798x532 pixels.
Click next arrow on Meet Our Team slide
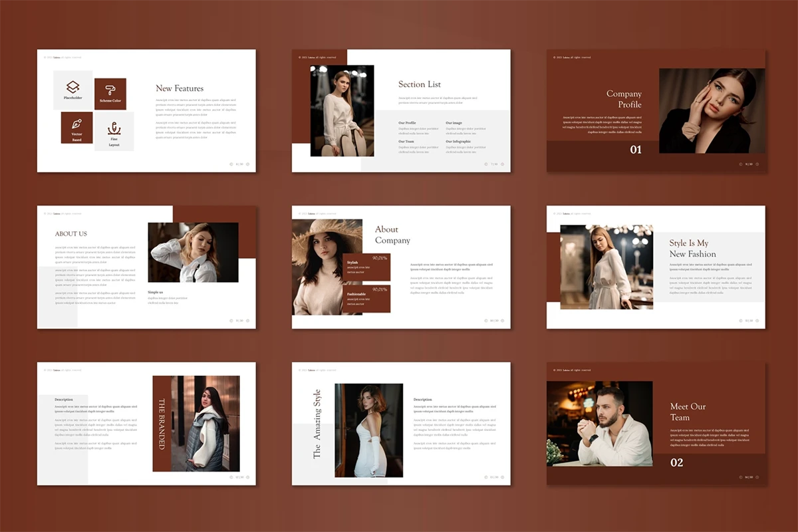click(757, 477)
